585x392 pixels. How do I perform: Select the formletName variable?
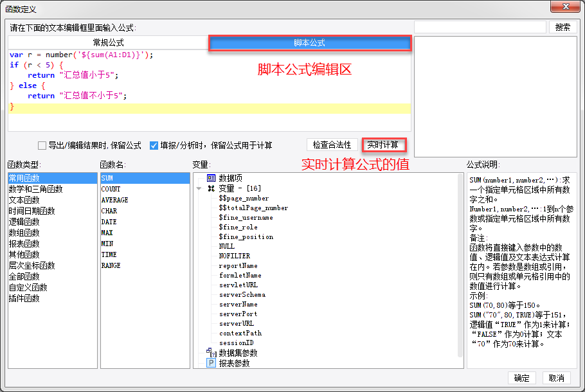[x=240, y=275]
